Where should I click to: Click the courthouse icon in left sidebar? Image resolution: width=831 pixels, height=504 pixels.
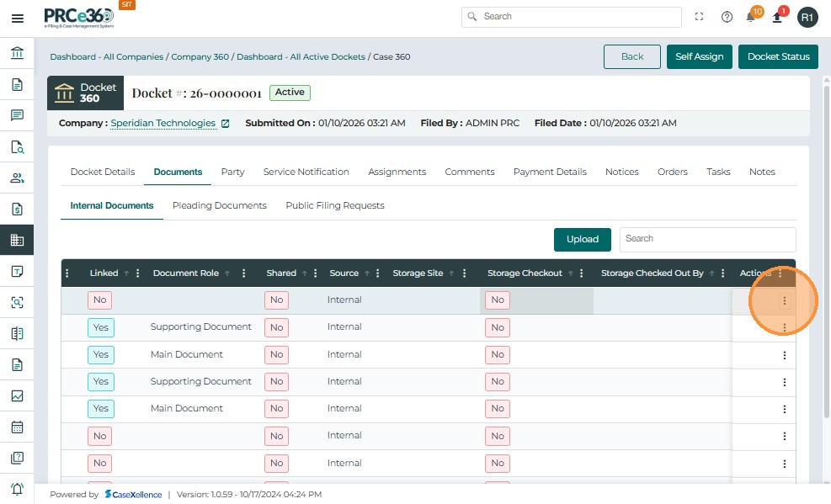17,54
